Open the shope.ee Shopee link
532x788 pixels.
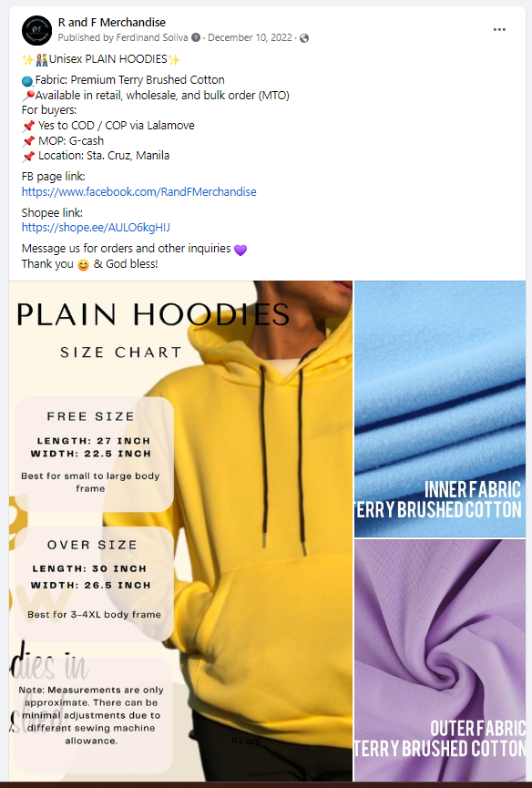[96, 228]
